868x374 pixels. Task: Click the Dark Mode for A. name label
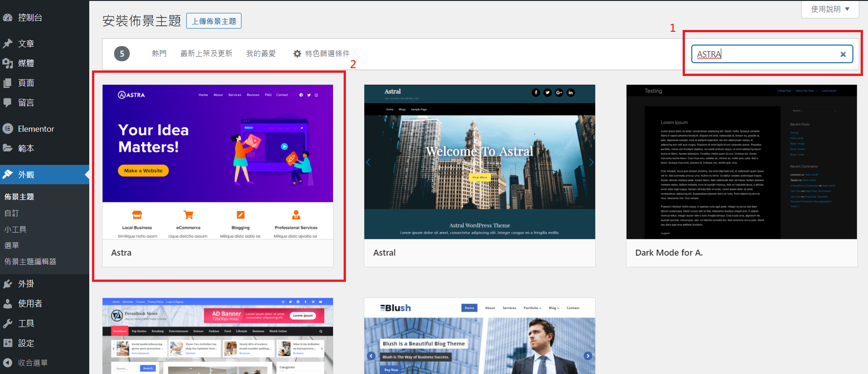(669, 253)
